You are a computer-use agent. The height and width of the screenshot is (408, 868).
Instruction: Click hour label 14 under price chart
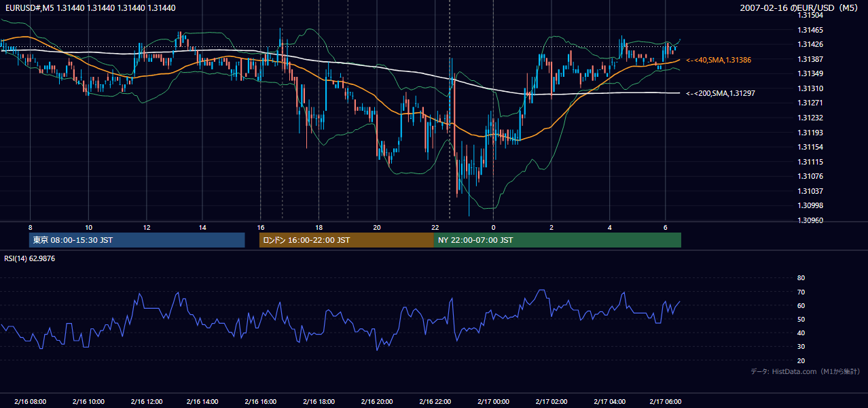202,227
